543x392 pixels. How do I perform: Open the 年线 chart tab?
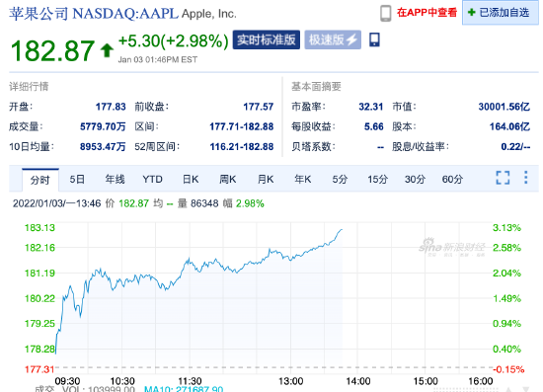(115, 180)
